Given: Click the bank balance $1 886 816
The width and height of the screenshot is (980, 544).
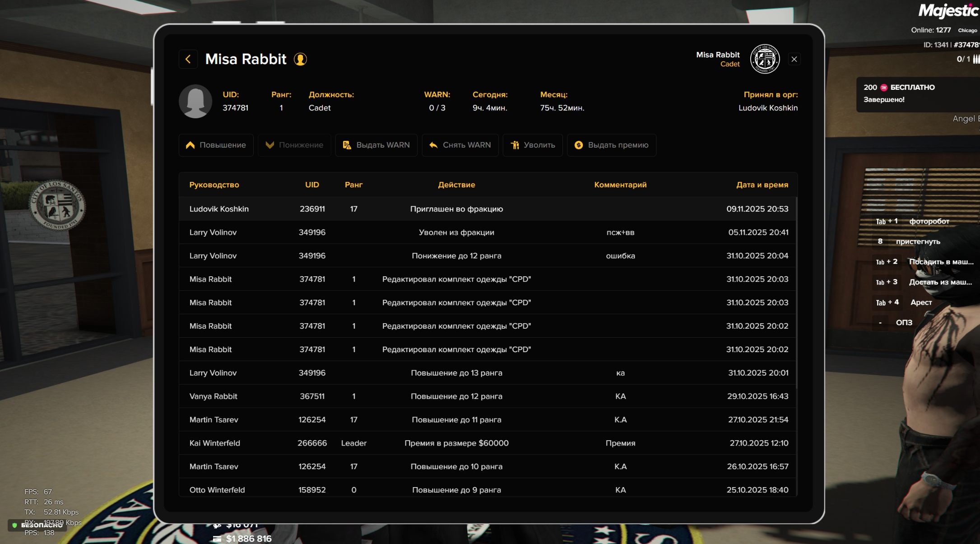Looking at the screenshot, I should 249,539.
